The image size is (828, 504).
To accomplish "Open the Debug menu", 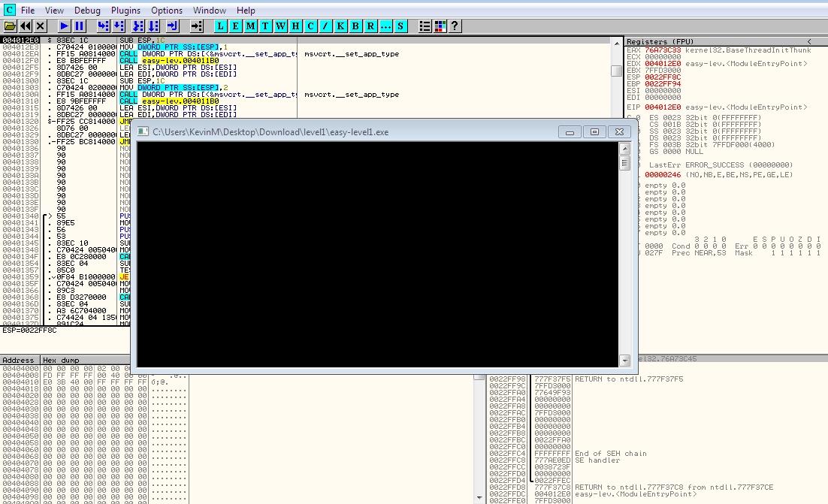I will pyautogui.click(x=87, y=10).
